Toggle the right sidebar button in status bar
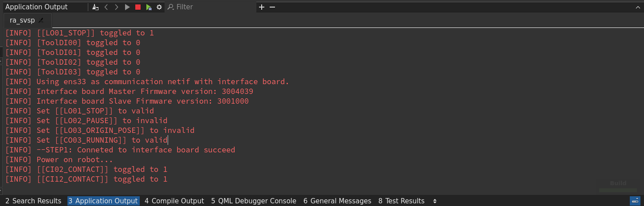Screen dimensions: 644x206 pyautogui.click(x=634, y=201)
